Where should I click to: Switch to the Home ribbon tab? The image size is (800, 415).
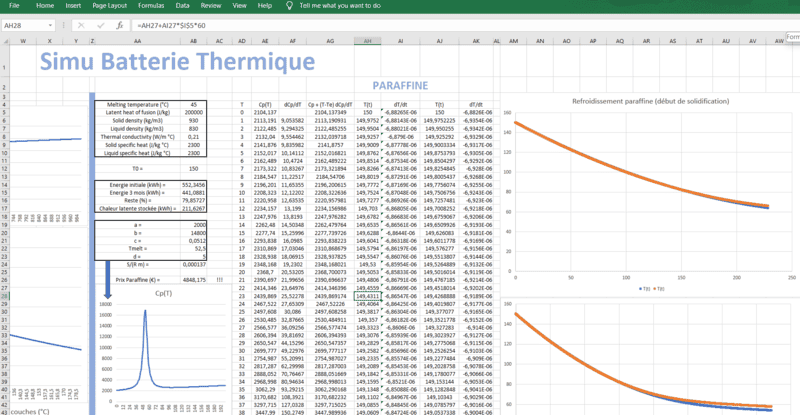(x=45, y=6)
